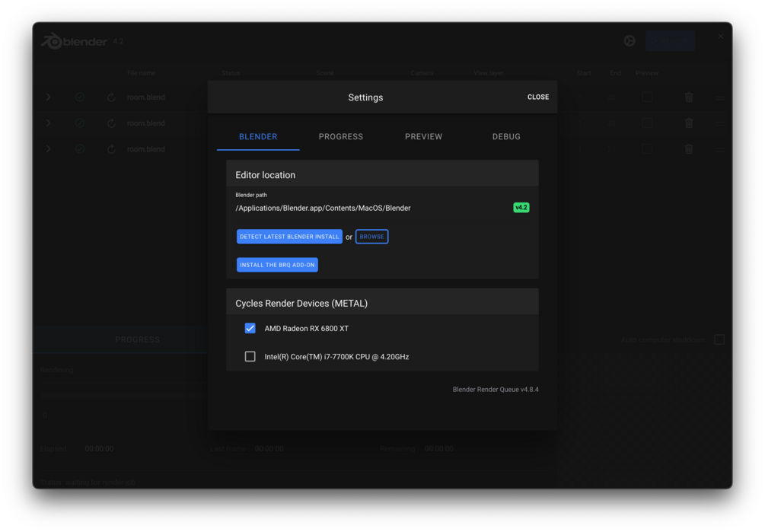Click the status check icon on third room.blend row
The height and width of the screenshot is (532, 765).
coord(80,148)
